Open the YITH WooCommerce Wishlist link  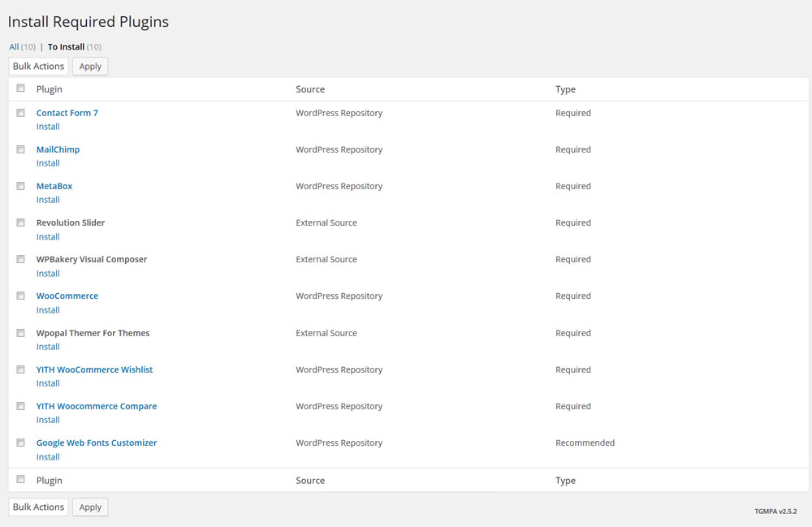(94, 369)
